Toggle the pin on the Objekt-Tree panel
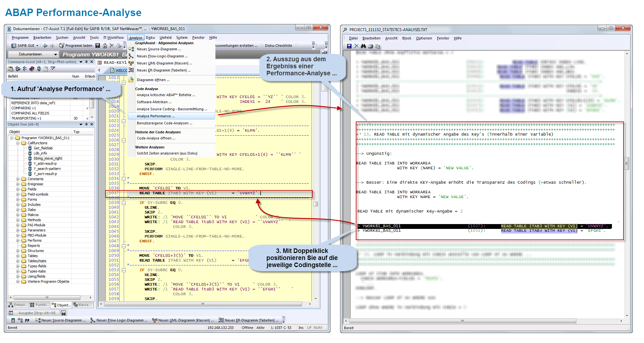Viewport: 644px width, 343px height. [x=86, y=124]
